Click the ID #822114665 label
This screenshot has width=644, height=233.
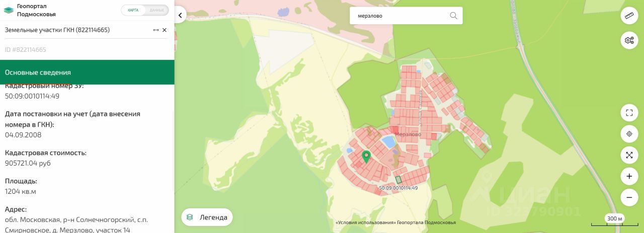tap(26, 49)
